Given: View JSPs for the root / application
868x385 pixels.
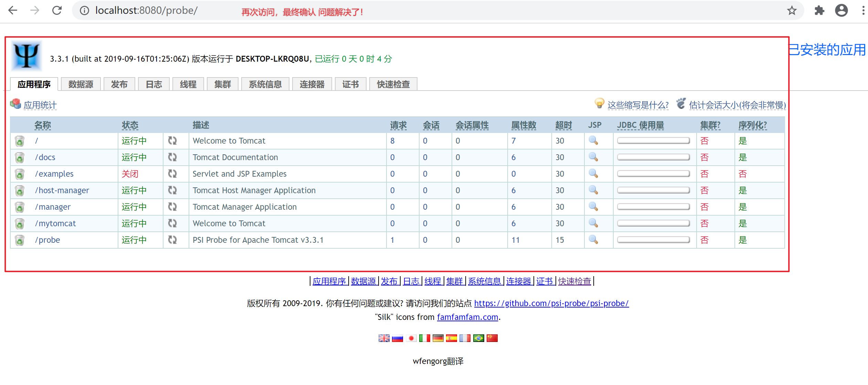Looking at the screenshot, I should (593, 141).
